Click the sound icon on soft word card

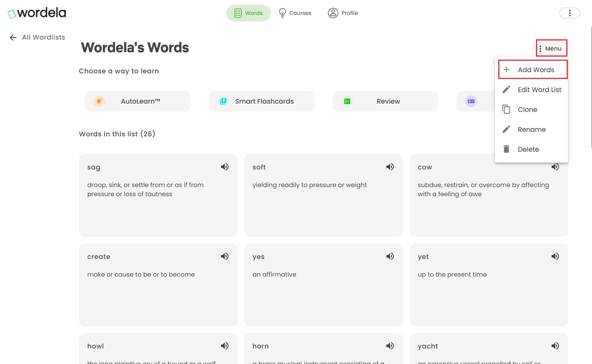pos(390,167)
